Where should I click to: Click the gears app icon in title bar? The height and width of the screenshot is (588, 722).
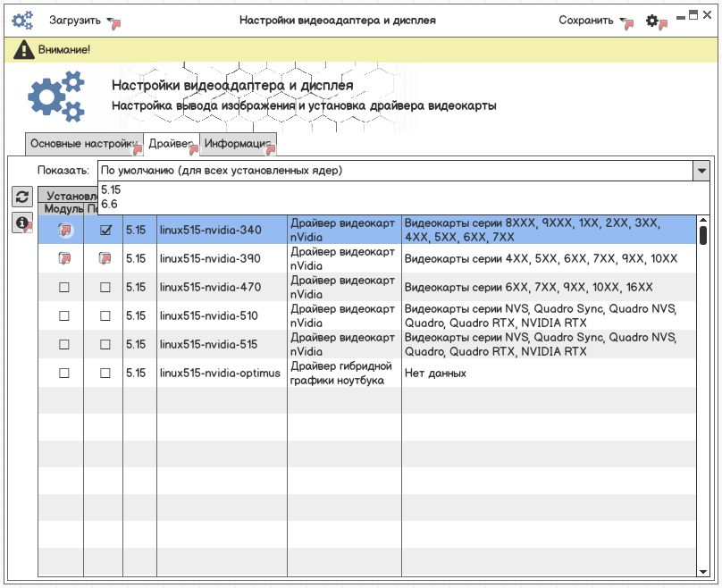[21, 20]
